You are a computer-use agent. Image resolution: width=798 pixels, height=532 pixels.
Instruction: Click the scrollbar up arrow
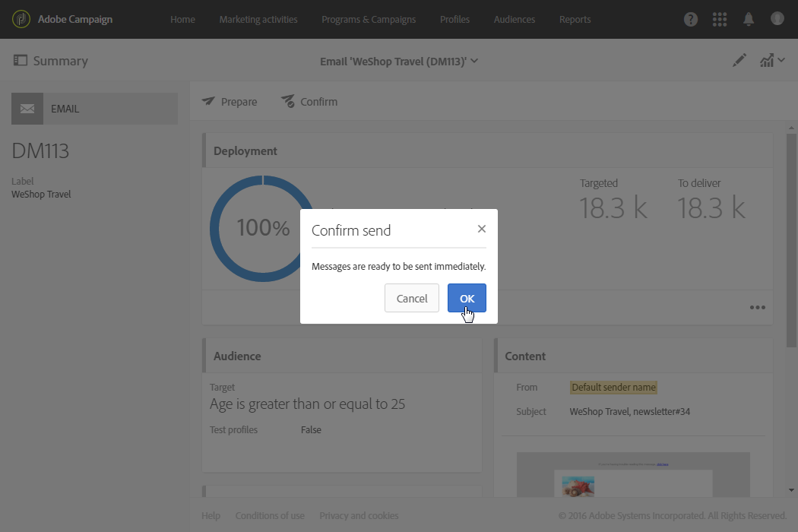coord(791,128)
